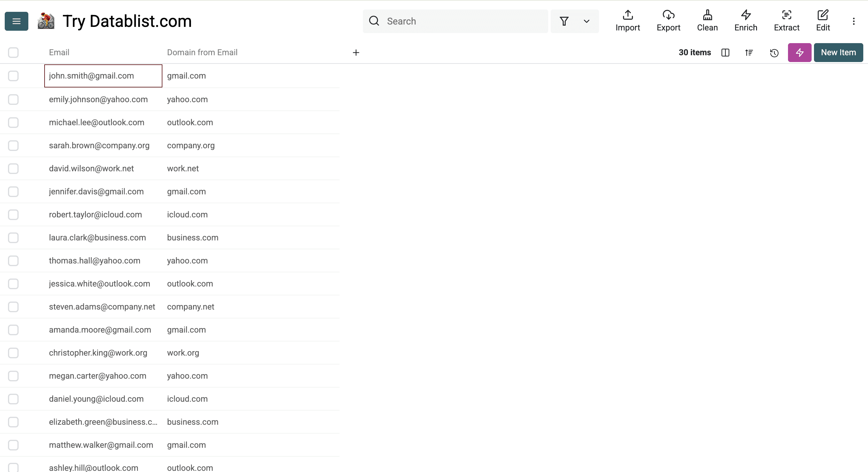Check the select-all checkbox in the header
The width and height of the screenshot is (868, 472).
point(13,53)
